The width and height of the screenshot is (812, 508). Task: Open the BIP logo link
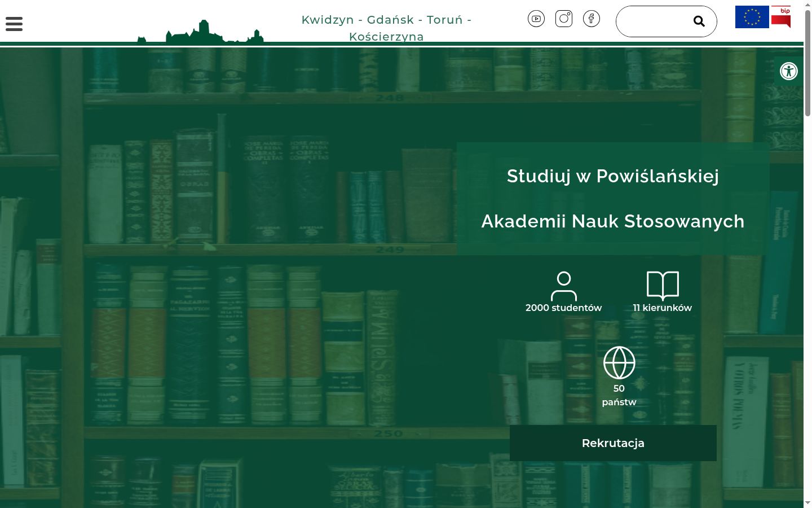[782, 17]
